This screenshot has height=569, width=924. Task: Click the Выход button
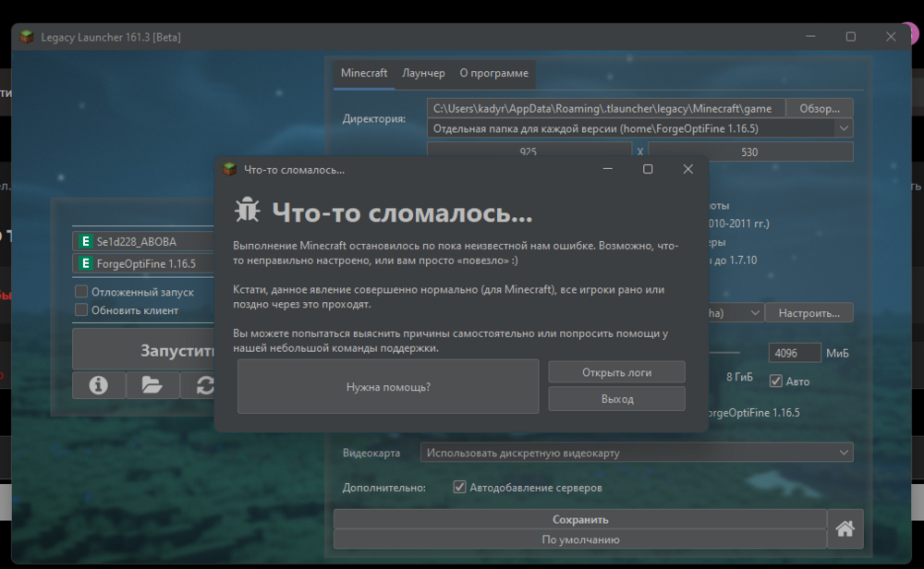(x=617, y=399)
